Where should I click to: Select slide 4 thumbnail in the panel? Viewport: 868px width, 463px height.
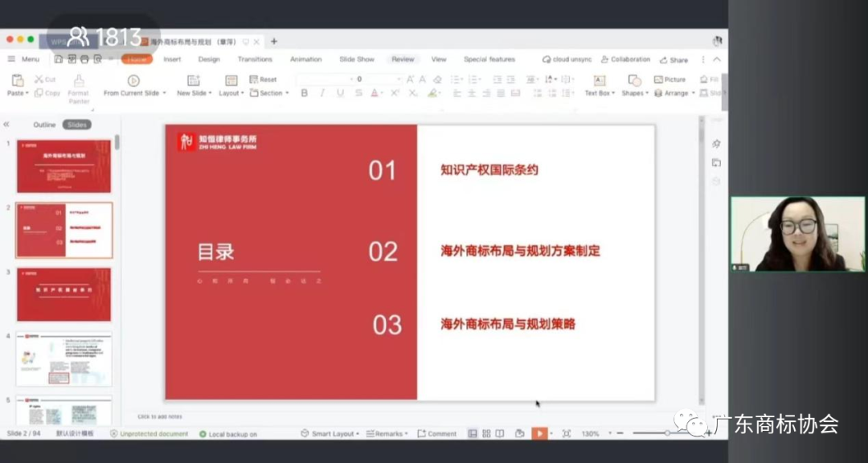click(x=64, y=359)
